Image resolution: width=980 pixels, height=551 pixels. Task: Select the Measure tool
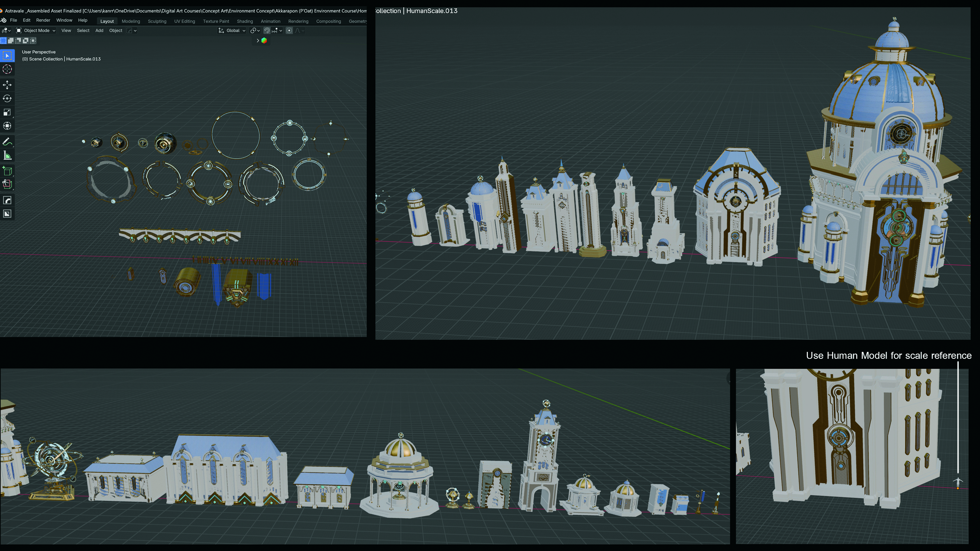[x=7, y=155]
